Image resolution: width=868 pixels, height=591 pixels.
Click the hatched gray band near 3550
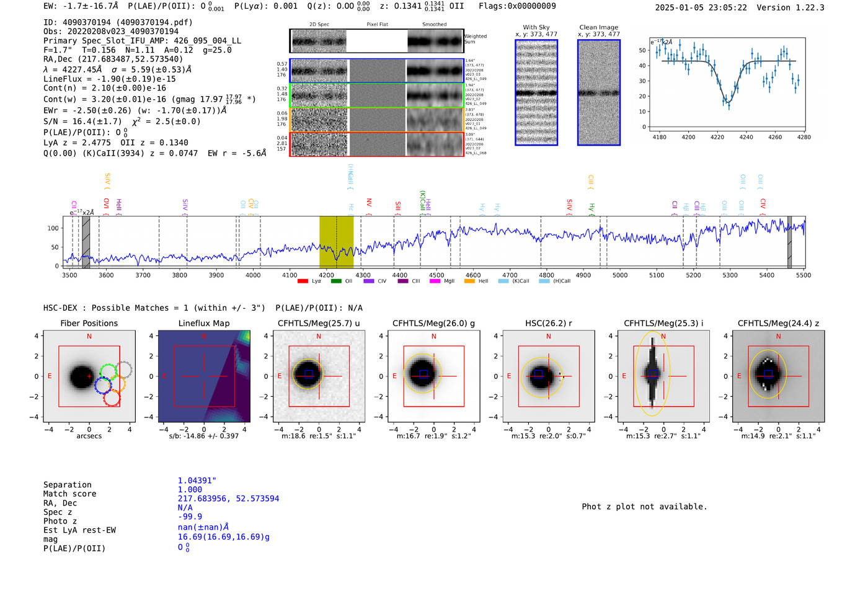86,242
